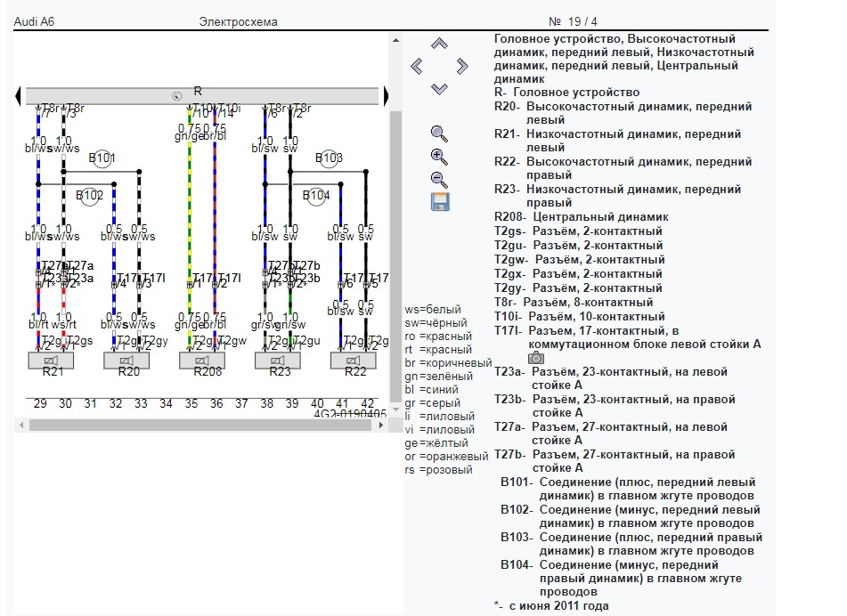The image size is (847, 616).
Task: Click color code 'sw=чёрный'
Action: 436,323
